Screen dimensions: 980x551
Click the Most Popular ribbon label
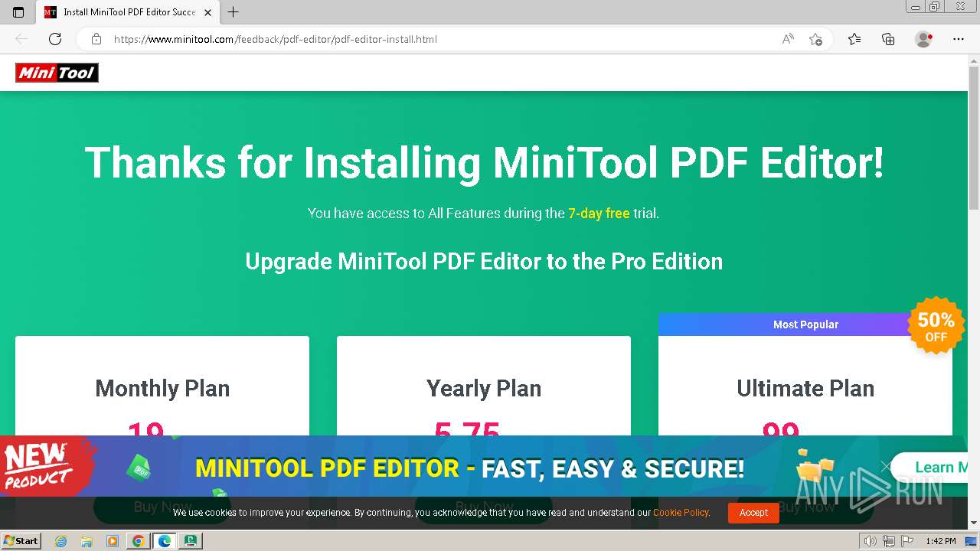pos(805,324)
